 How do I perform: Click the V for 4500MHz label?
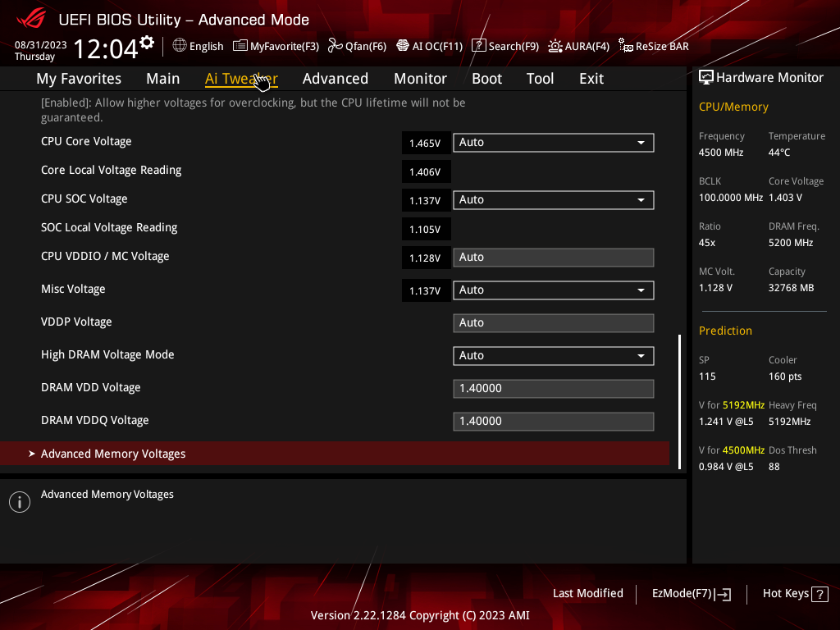coord(732,450)
